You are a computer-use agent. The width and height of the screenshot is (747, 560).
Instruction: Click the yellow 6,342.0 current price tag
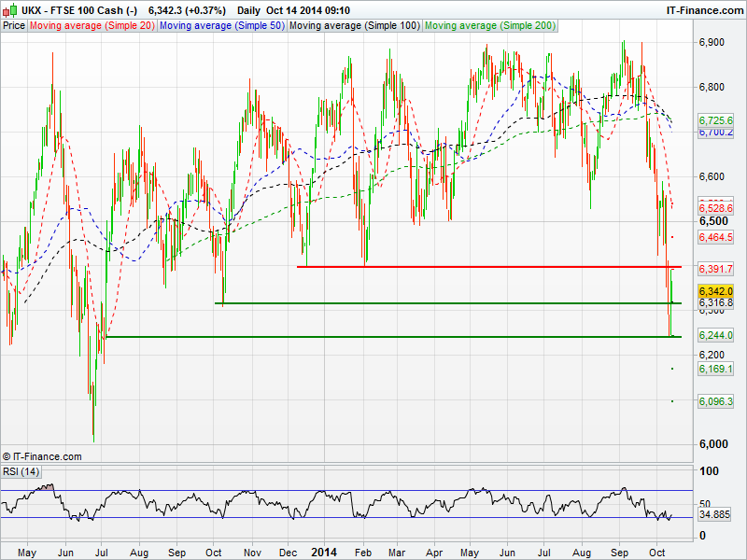(x=716, y=292)
